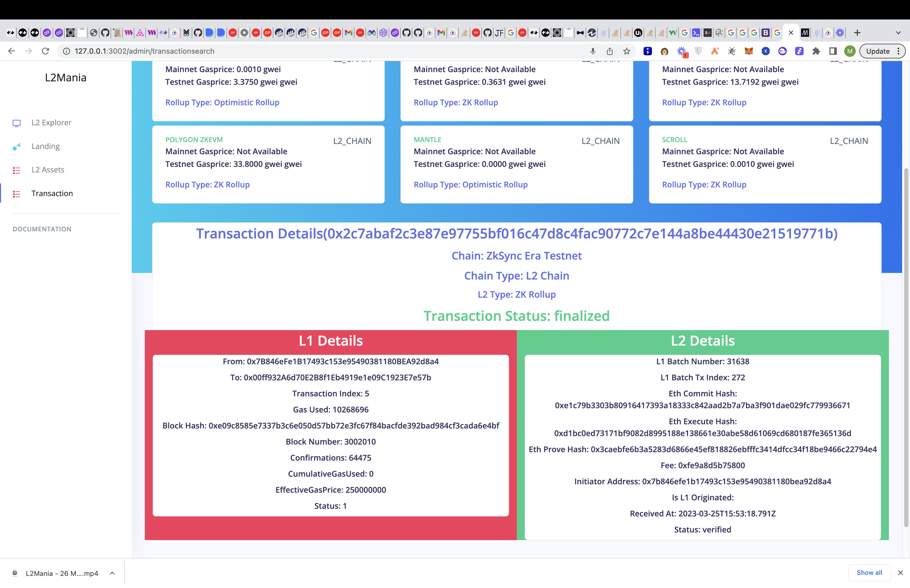Switch to the black M logo tab
This screenshot has width=910, height=588.
tap(805, 33)
